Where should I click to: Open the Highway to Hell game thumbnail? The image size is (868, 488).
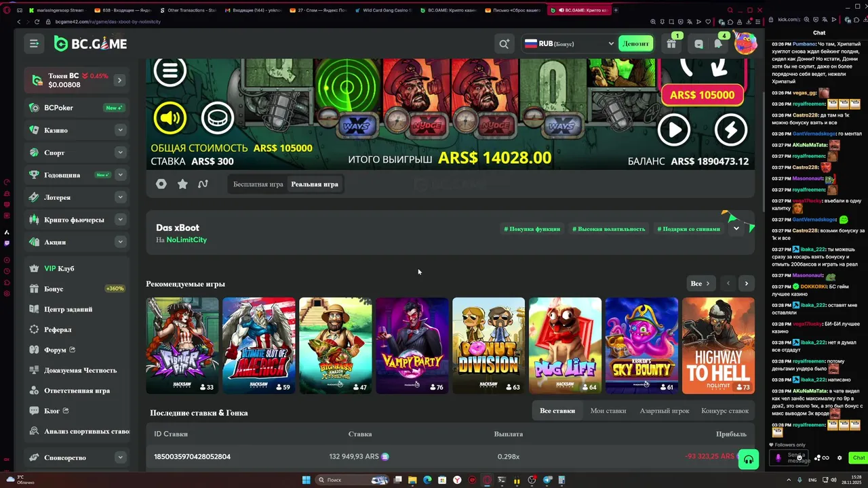pyautogui.click(x=718, y=346)
